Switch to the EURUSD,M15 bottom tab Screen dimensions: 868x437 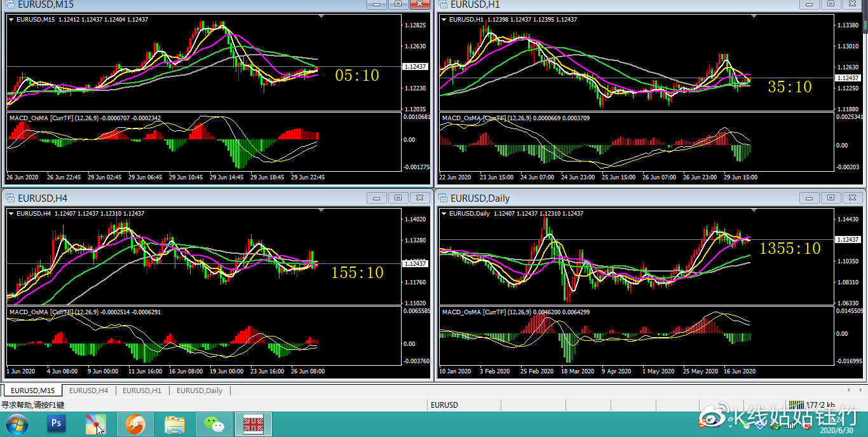pyautogui.click(x=32, y=391)
